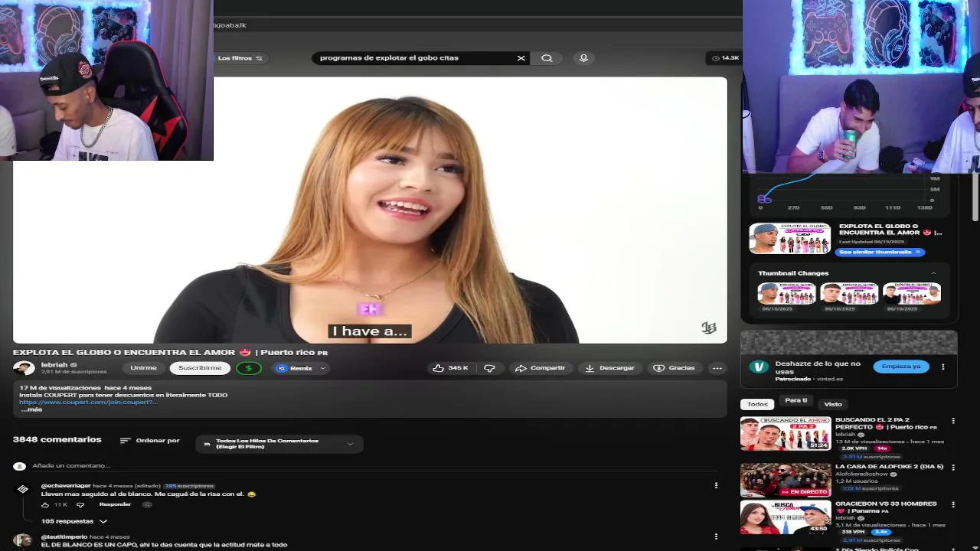Open the coupert.com link in description
Image resolution: width=980 pixels, height=551 pixels.
(88, 402)
